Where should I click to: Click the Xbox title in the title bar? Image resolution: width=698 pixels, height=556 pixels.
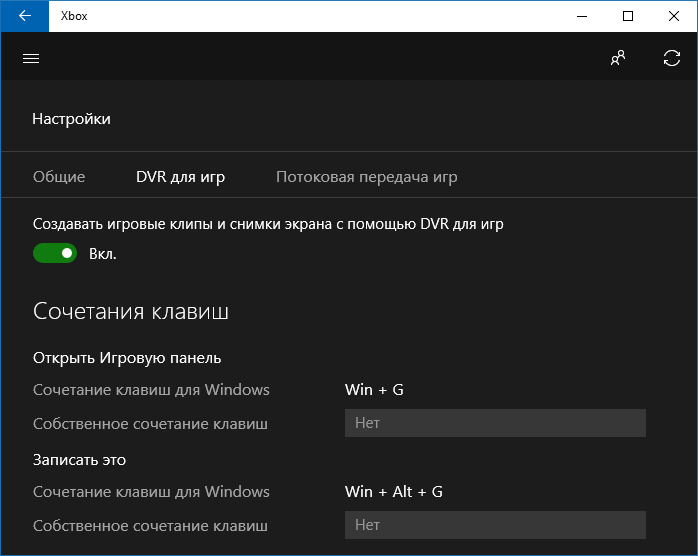(x=74, y=16)
